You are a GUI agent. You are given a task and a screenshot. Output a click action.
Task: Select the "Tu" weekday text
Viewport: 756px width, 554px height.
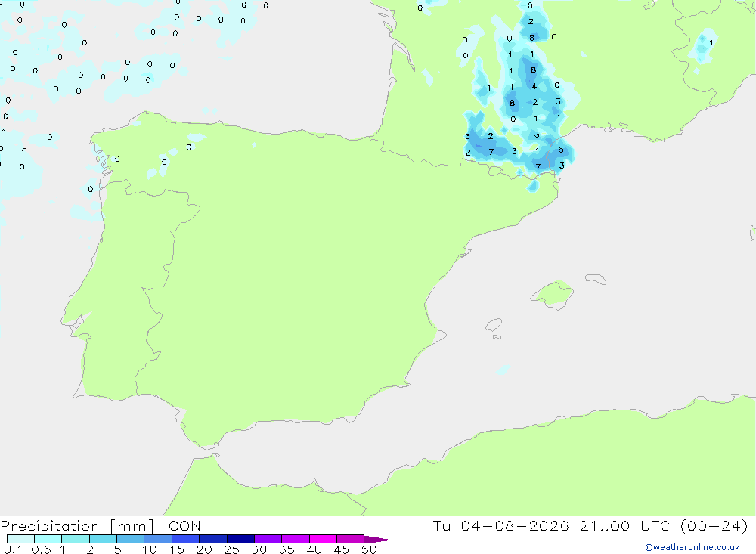point(442,525)
